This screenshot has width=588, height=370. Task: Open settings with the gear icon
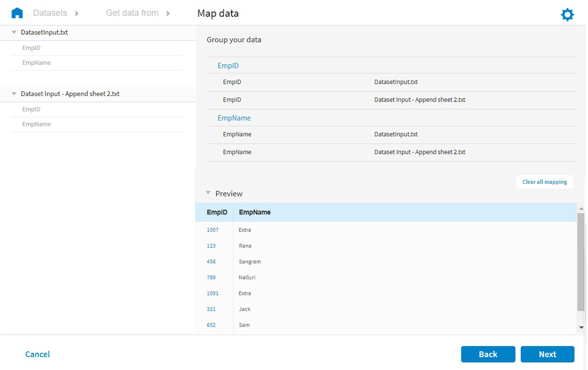point(567,15)
